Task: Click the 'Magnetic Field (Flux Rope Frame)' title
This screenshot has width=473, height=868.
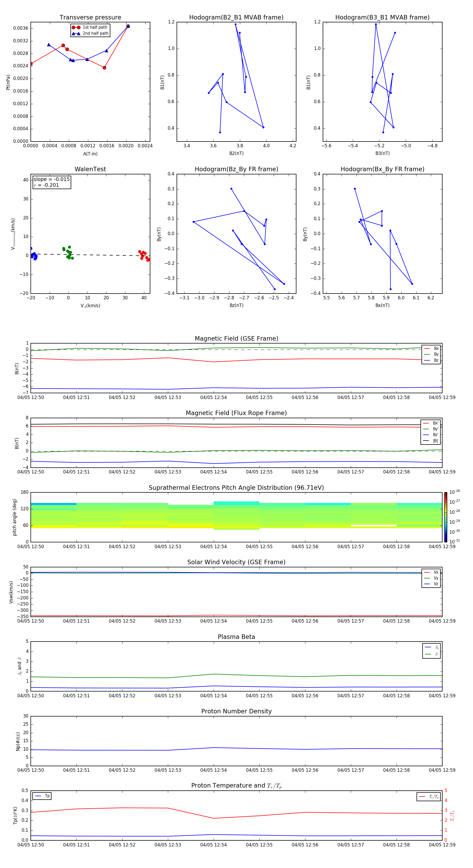Action: pos(236,413)
